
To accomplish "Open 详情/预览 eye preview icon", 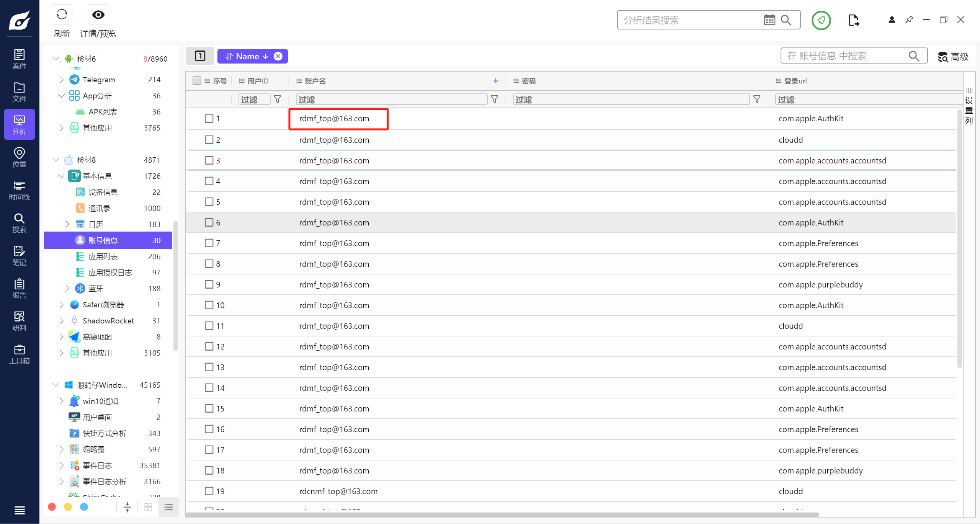I will tap(98, 15).
